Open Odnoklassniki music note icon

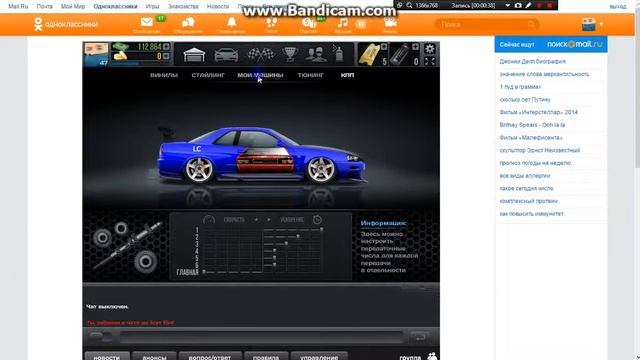pos(342,22)
